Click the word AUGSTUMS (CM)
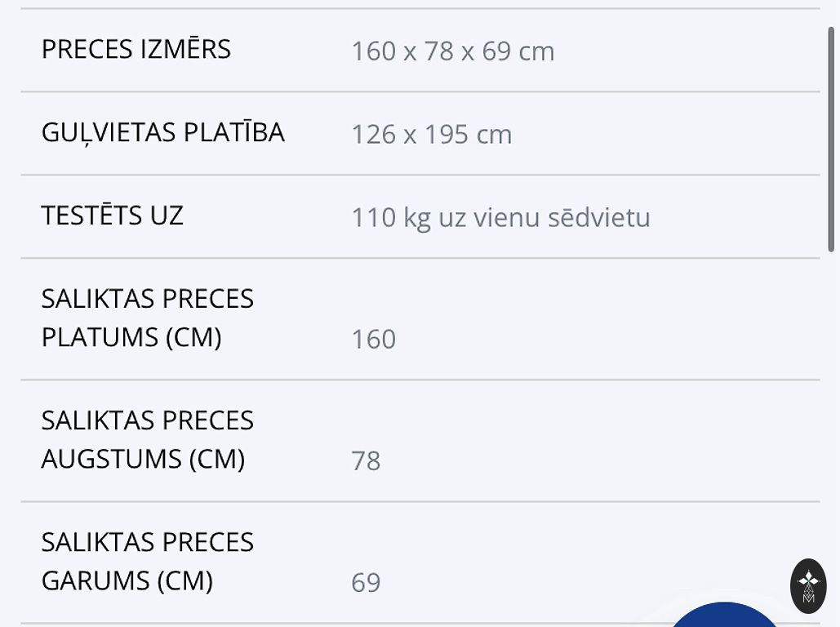 point(143,459)
